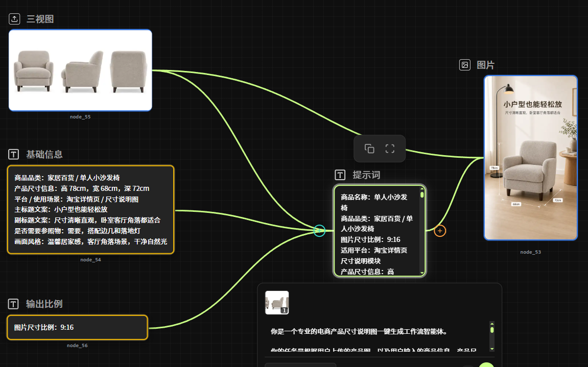
Task: Click the line 是否需要参照物 in 基础信息
Action: click(77, 231)
